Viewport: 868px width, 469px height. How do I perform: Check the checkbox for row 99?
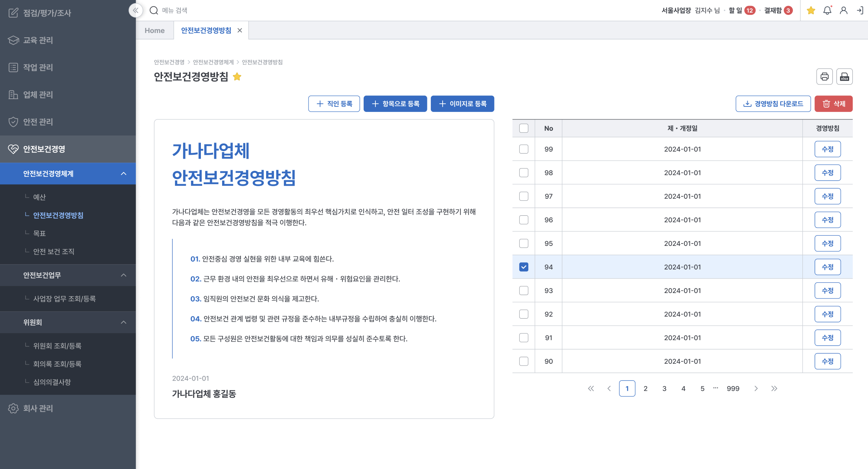[x=524, y=149]
